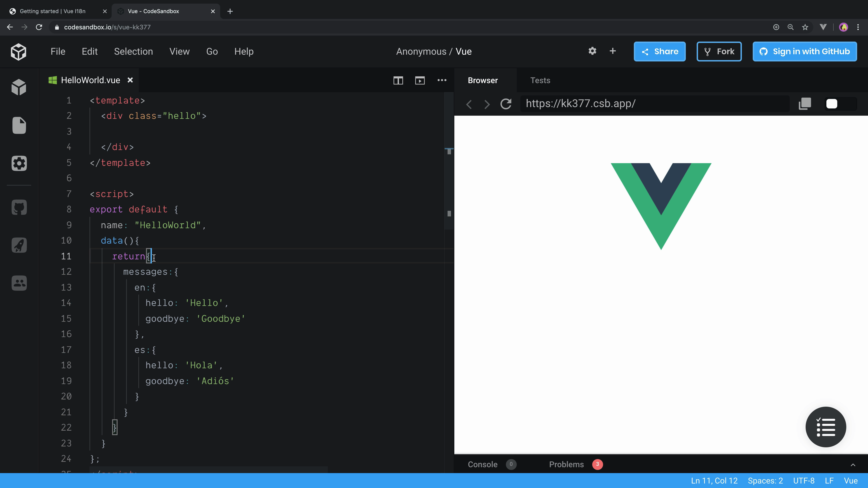
Task: Open the CodeSandbox logo menu
Action: (x=19, y=52)
